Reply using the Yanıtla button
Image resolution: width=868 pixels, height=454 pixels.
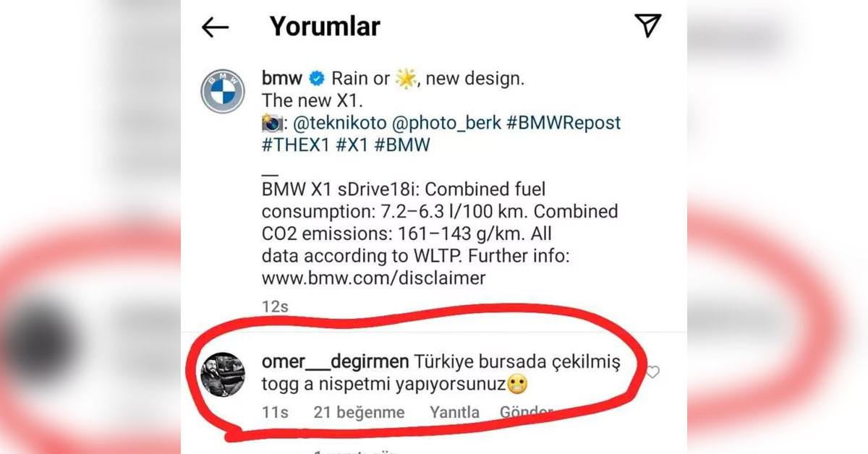coord(455,413)
